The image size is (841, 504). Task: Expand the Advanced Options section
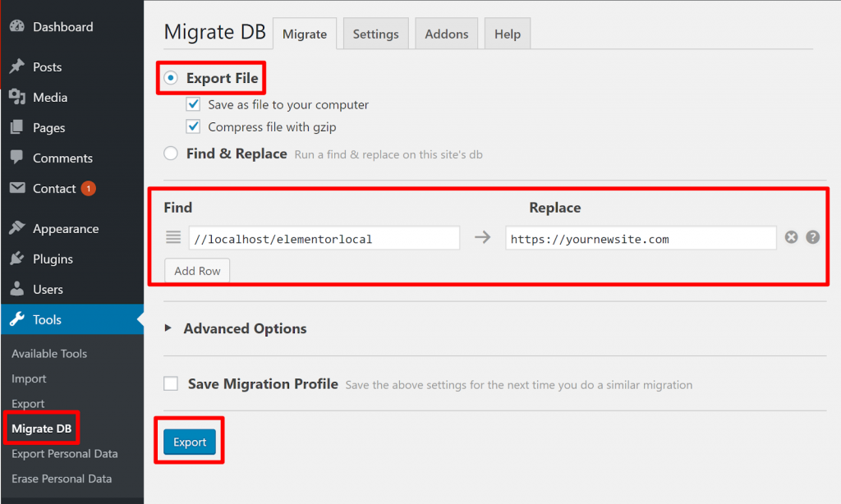[168, 328]
